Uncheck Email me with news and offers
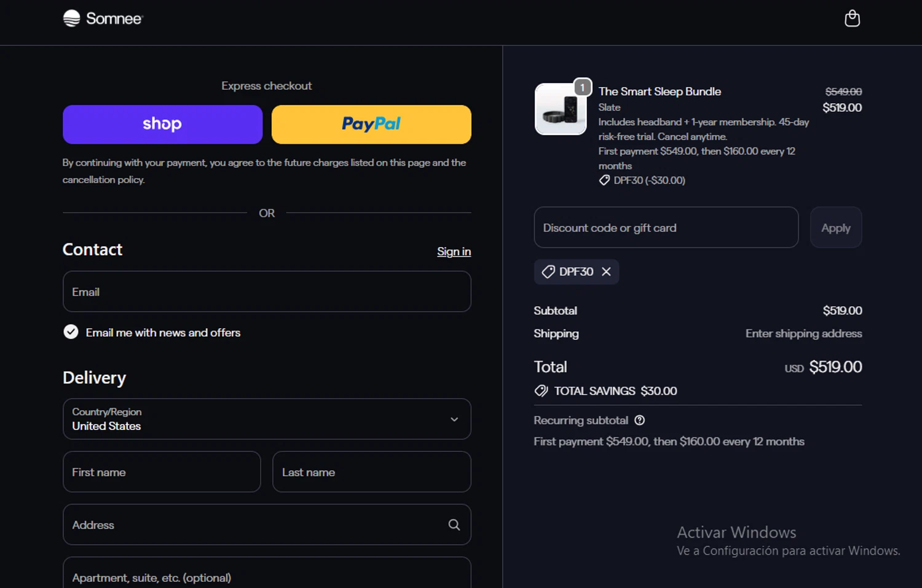 tap(71, 332)
